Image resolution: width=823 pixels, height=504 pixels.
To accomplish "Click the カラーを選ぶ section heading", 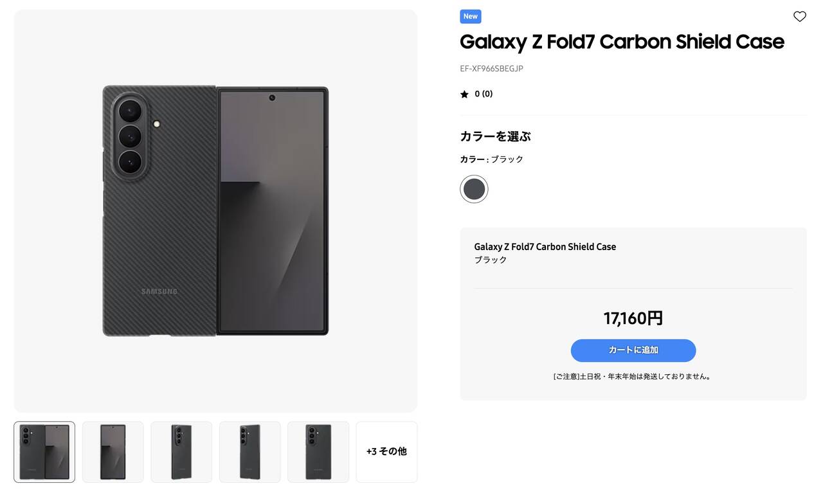I will pos(495,136).
